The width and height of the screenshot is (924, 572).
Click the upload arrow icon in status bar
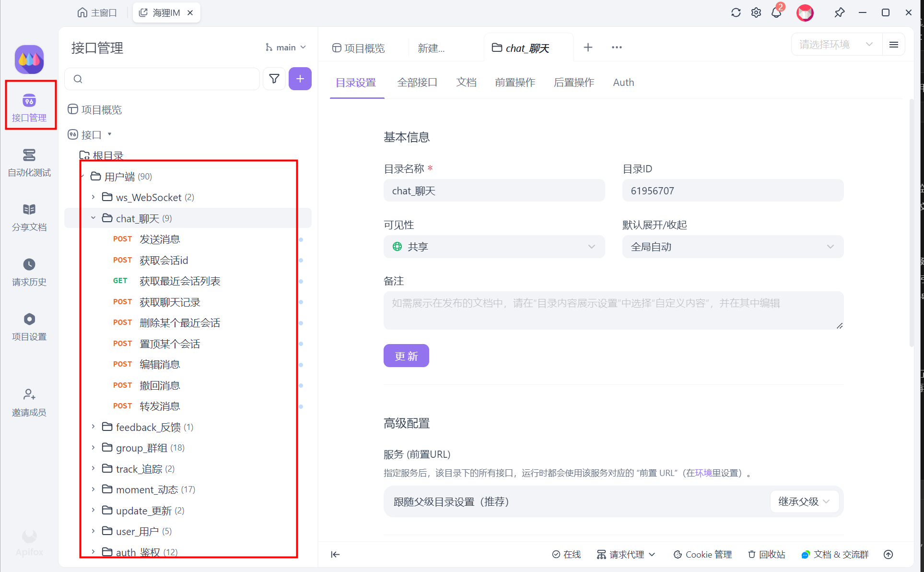click(x=888, y=555)
